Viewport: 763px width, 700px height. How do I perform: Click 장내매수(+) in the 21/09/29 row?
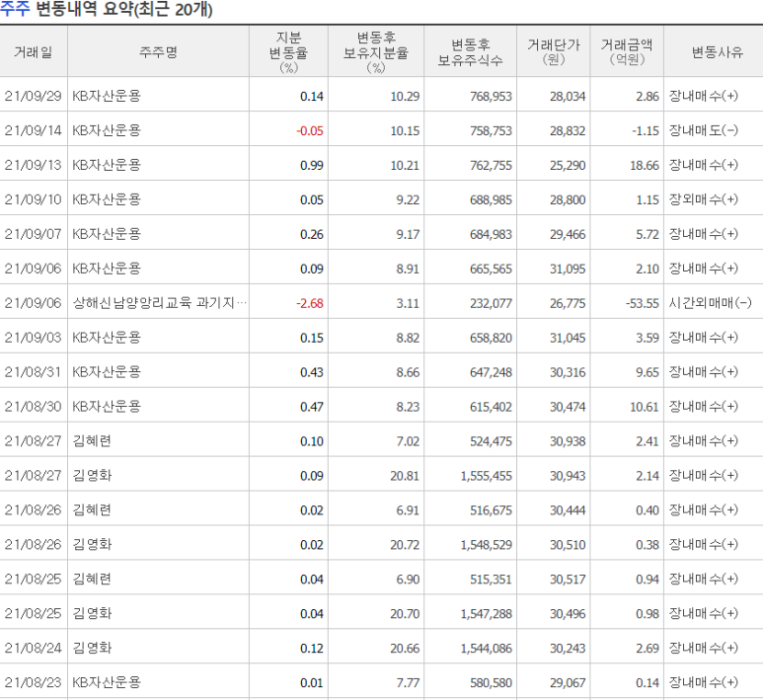[x=704, y=96]
